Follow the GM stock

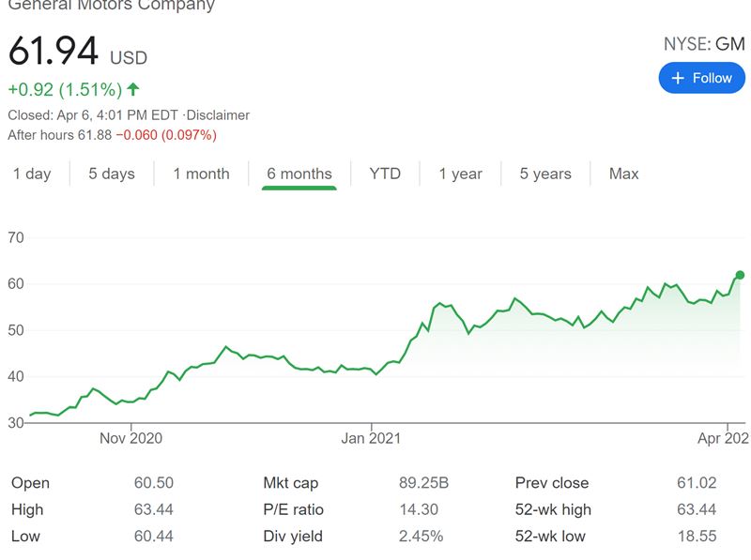[701, 78]
